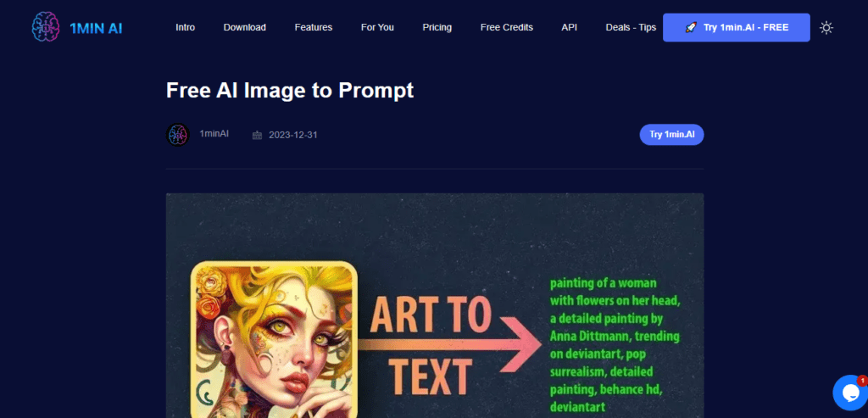868x418 pixels.
Task: Toggle the light/dark theme sun icon
Action: [826, 28]
